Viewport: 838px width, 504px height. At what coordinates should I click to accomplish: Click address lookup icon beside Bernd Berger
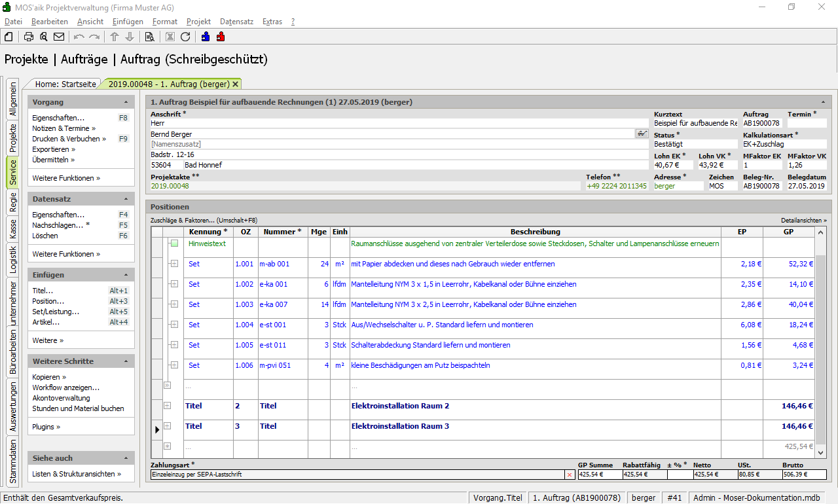(x=642, y=134)
